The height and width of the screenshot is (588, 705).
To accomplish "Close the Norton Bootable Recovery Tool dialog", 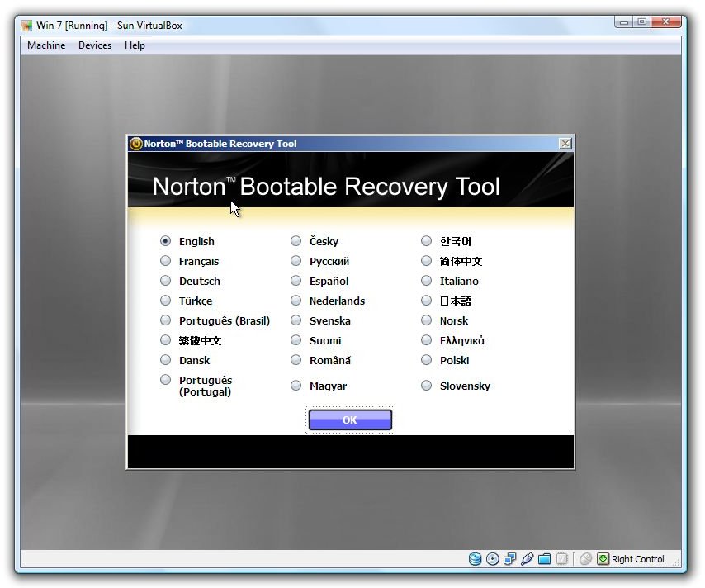I will tap(565, 144).
